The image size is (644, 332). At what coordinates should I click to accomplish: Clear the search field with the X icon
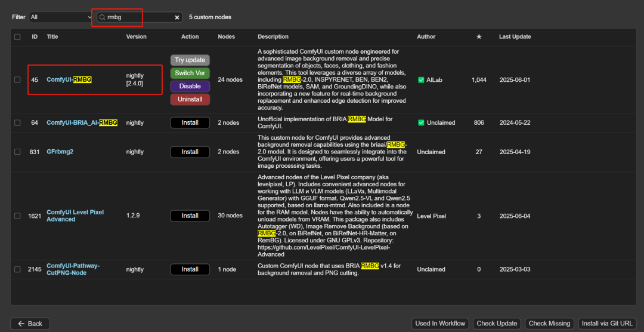click(177, 17)
